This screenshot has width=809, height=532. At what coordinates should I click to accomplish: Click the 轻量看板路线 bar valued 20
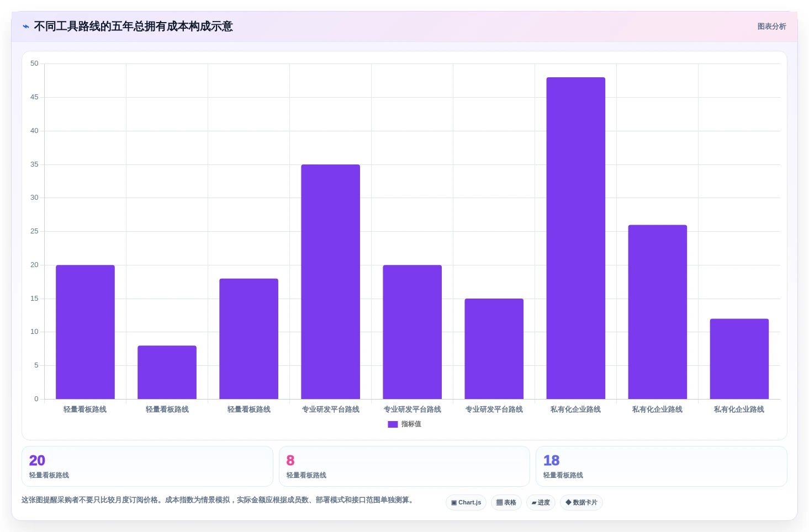tap(85, 332)
